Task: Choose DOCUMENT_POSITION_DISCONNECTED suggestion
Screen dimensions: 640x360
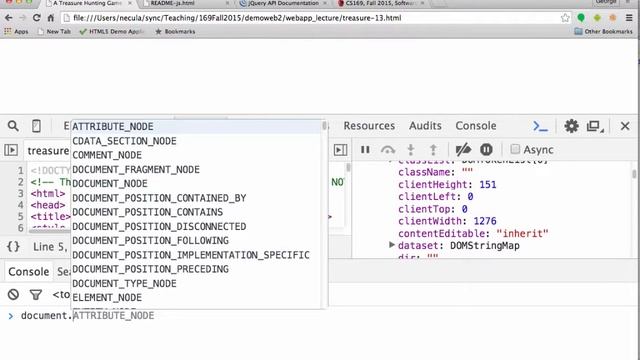Action: click(x=196, y=227)
